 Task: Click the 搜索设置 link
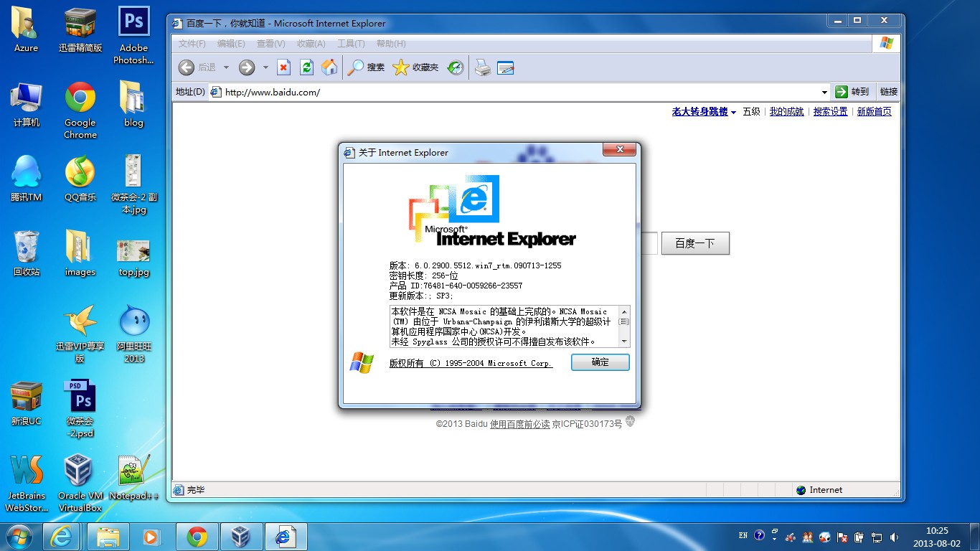(x=830, y=111)
